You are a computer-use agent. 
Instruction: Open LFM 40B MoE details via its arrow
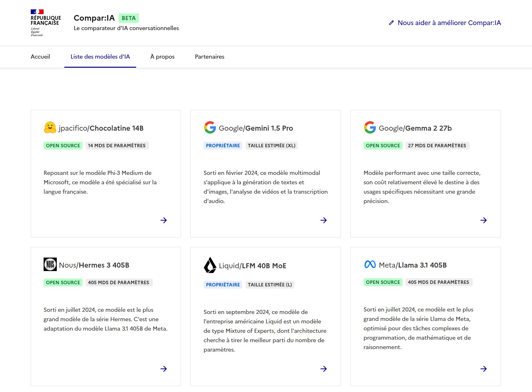point(323,369)
